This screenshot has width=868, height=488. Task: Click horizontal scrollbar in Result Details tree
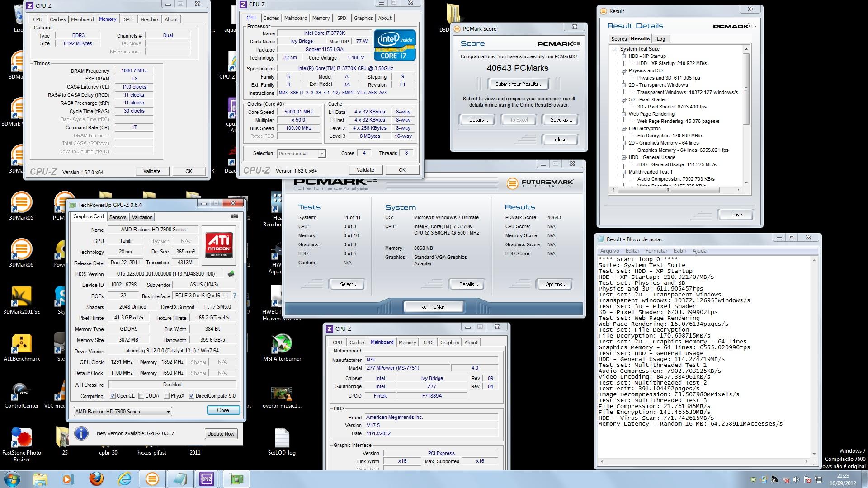(668, 190)
